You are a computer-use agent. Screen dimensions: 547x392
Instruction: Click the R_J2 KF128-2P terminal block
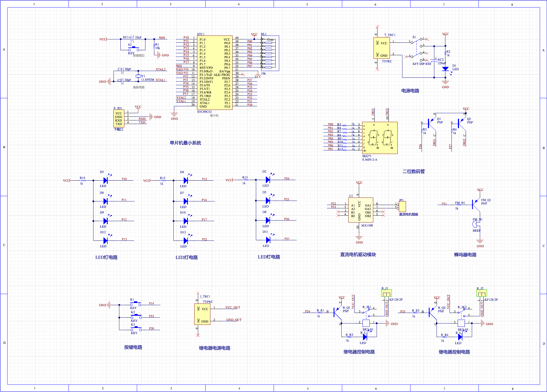(x=482, y=293)
